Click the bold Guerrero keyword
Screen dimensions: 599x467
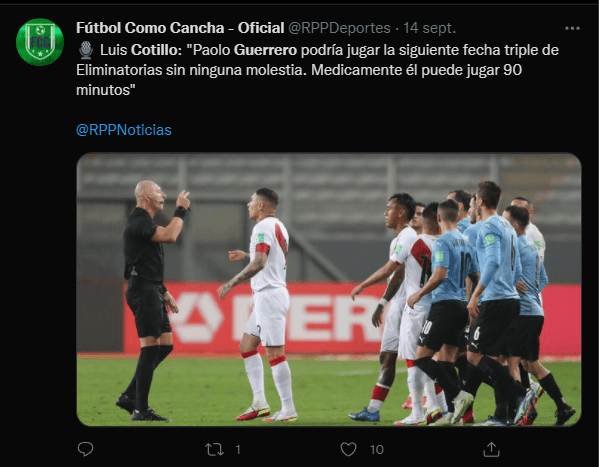click(x=265, y=50)
